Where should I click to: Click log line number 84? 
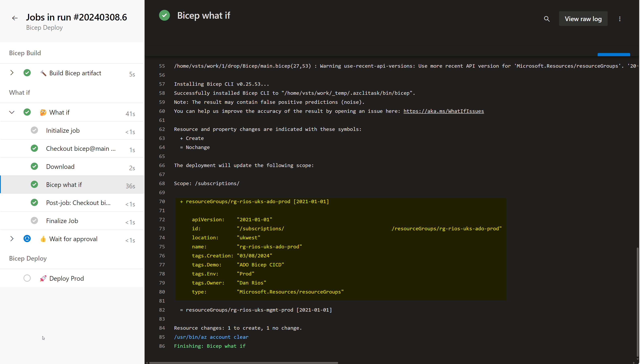tap(162, 328)
